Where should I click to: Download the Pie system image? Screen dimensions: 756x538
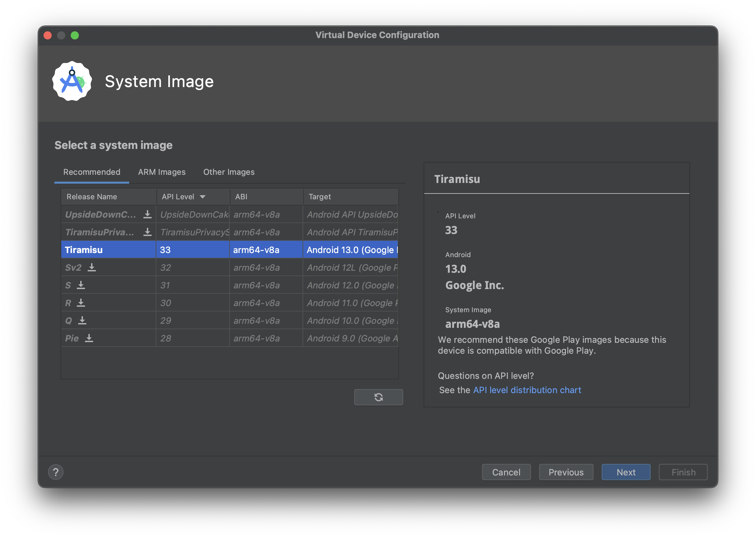tap(89, 338)
